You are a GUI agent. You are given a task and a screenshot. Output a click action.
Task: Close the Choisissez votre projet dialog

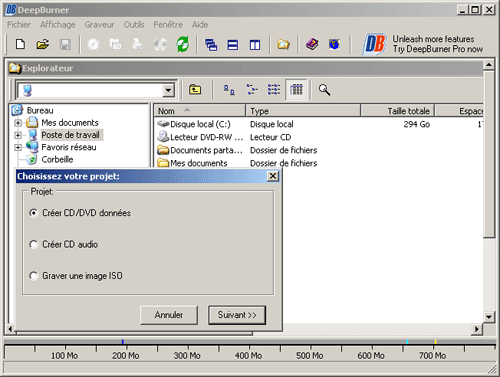click(273, 176)
